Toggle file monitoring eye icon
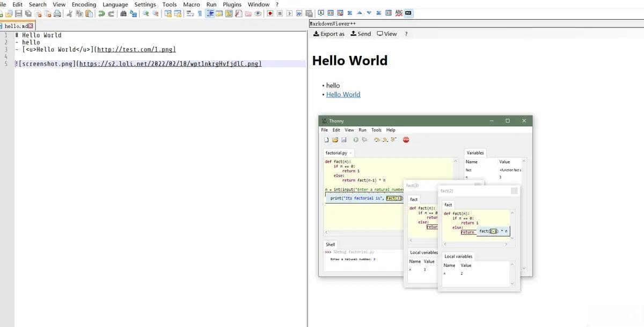 point(258,13)
